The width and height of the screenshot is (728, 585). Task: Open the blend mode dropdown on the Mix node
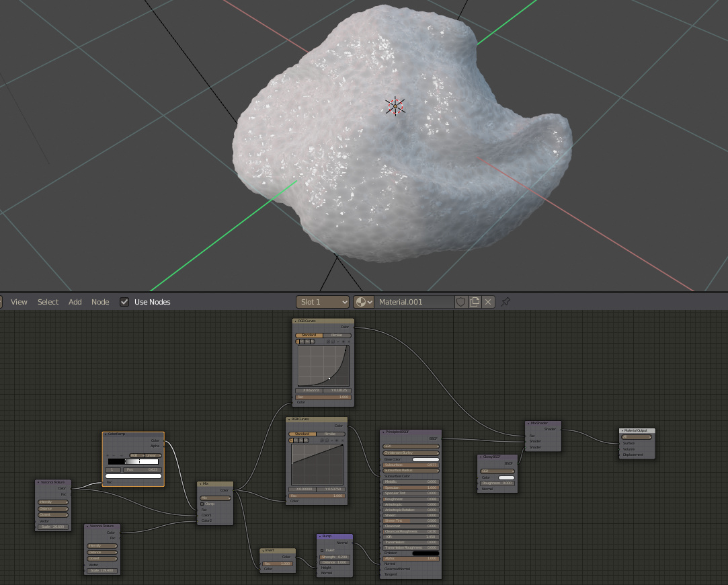215,498
